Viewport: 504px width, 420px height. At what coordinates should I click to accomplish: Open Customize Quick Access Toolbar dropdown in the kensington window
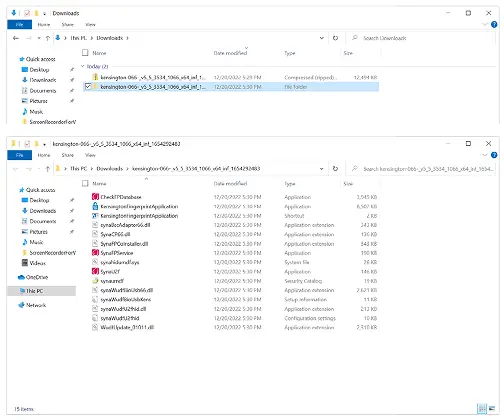point(44,144)
